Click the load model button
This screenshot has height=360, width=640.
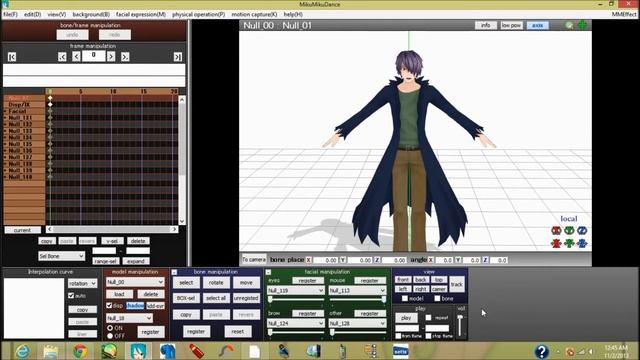click(119, 294)
